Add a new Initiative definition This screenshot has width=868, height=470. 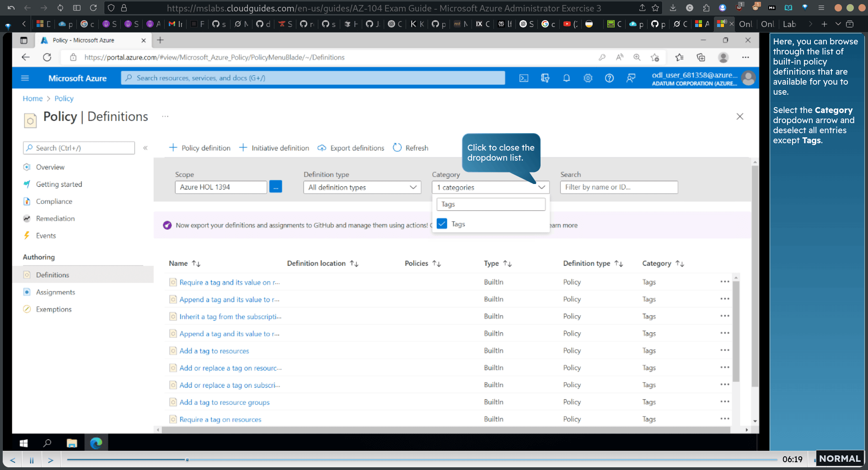click(x=274, y=148)
